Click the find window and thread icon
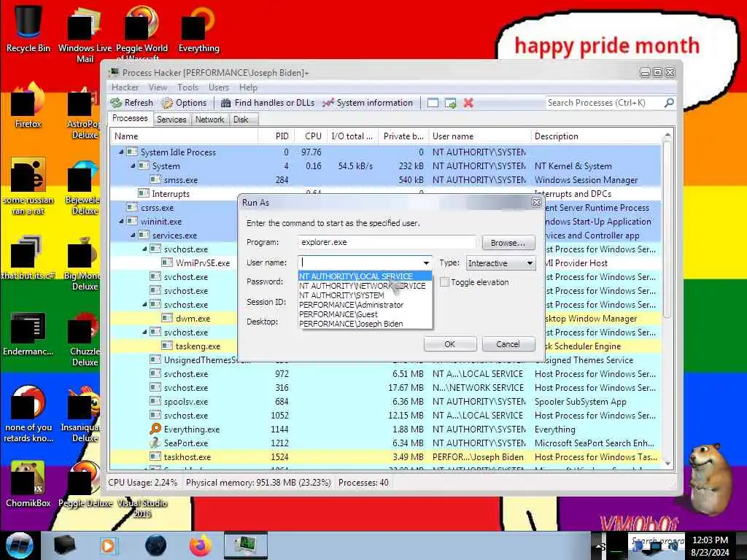This screenshot has width=747, height=560. pos(450,102)
